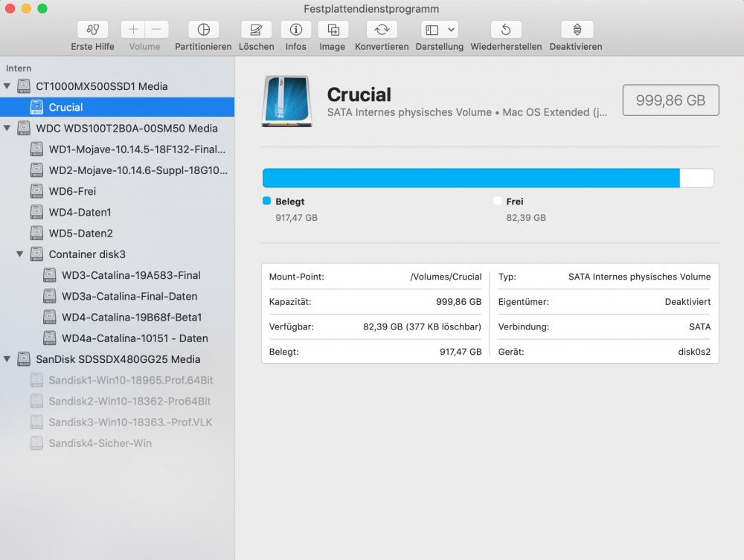Select the WD3a-Catalina-Final-Daten volume

pyautogui.click(x=118, y=296)
